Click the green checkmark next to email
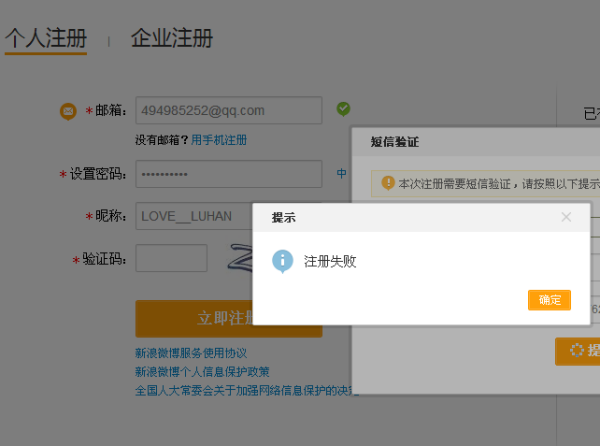This screenshot has height=446, width=600. click(x=343, y=109)
